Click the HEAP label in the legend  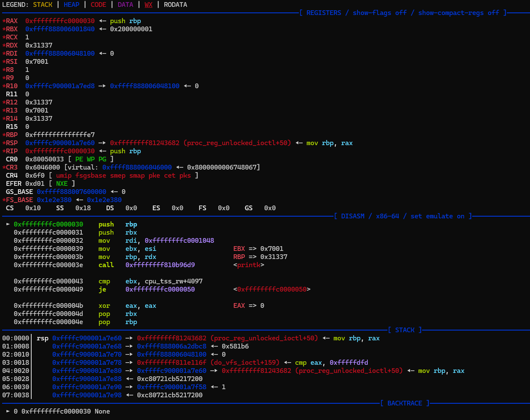pos(71,5)
